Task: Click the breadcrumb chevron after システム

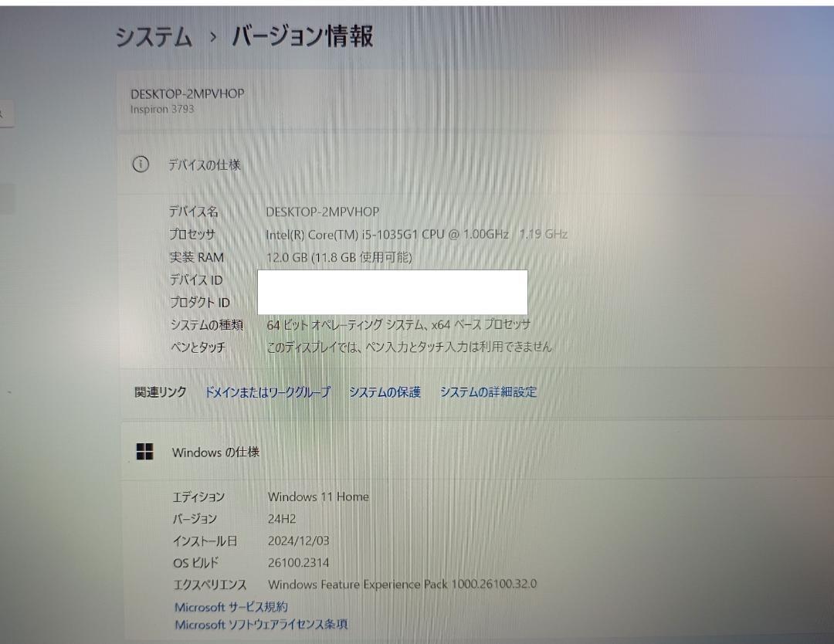Action: pos(213,37)
